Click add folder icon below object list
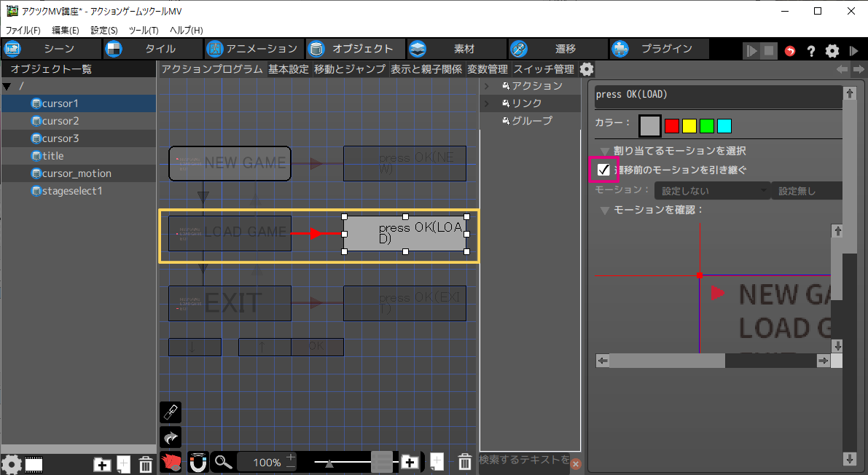The width and height of the screenshot is (868, 475). (x=102, y=464)
